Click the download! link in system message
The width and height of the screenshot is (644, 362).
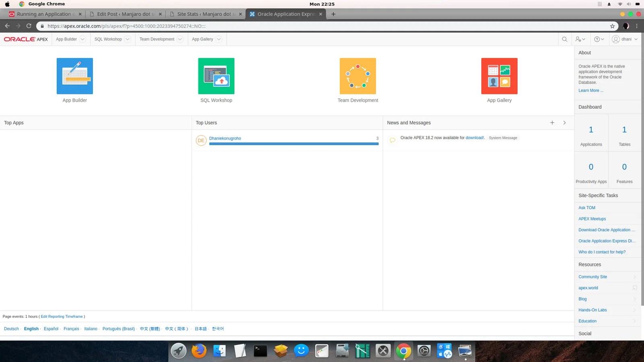(475, 138)
